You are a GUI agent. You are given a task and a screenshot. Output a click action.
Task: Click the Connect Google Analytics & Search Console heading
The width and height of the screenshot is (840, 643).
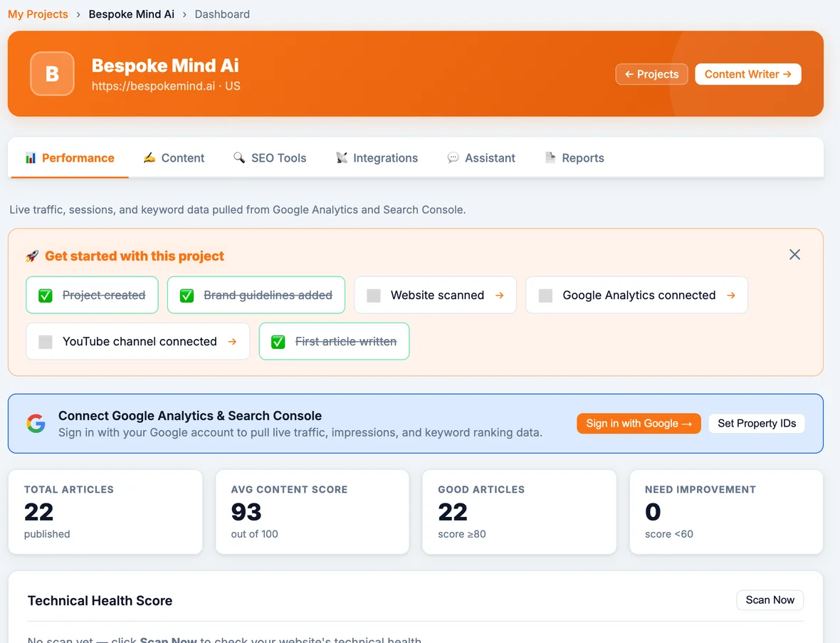coord(189,416)
